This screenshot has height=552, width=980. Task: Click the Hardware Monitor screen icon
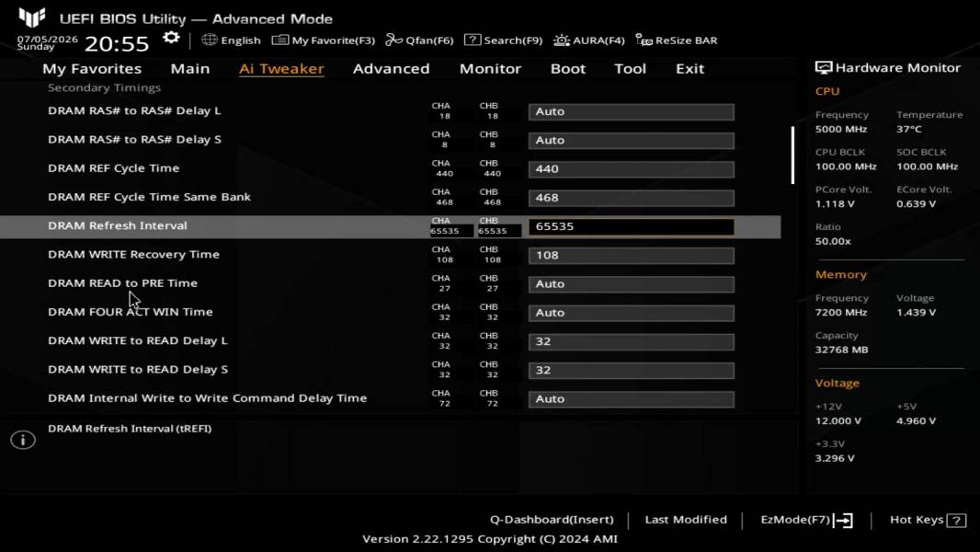click(823, 67)
